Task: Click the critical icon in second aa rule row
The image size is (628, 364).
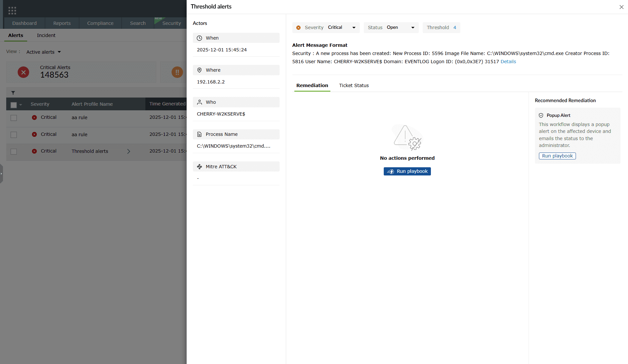Action: coord(34,134)
